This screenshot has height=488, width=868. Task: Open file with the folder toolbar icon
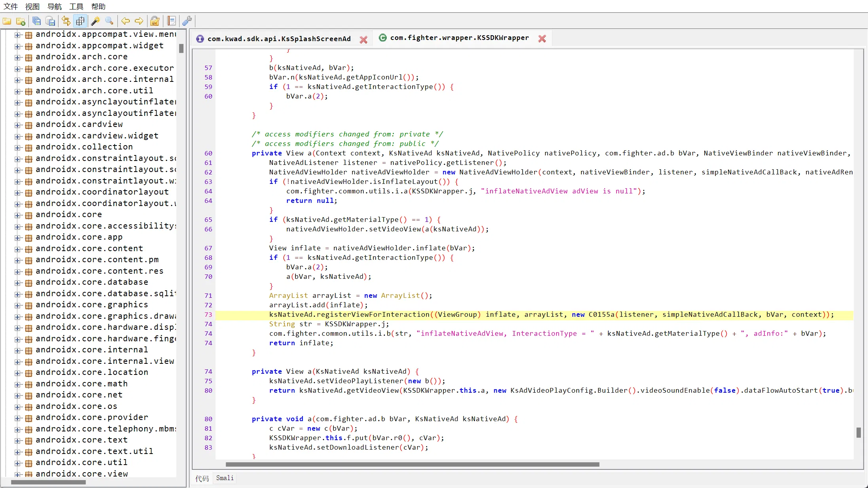pos(7,21)
